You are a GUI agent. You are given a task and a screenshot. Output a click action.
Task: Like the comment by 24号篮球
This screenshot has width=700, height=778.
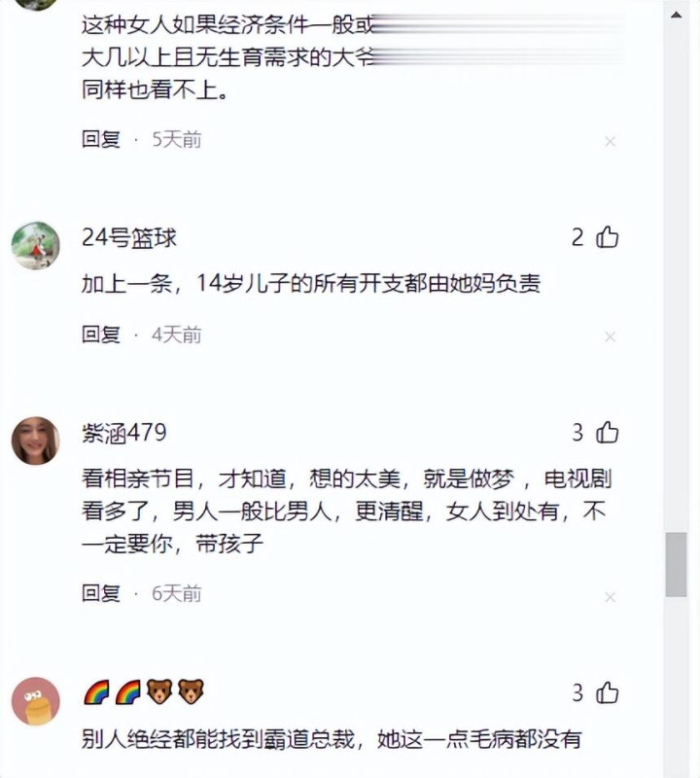click(608, 236)
